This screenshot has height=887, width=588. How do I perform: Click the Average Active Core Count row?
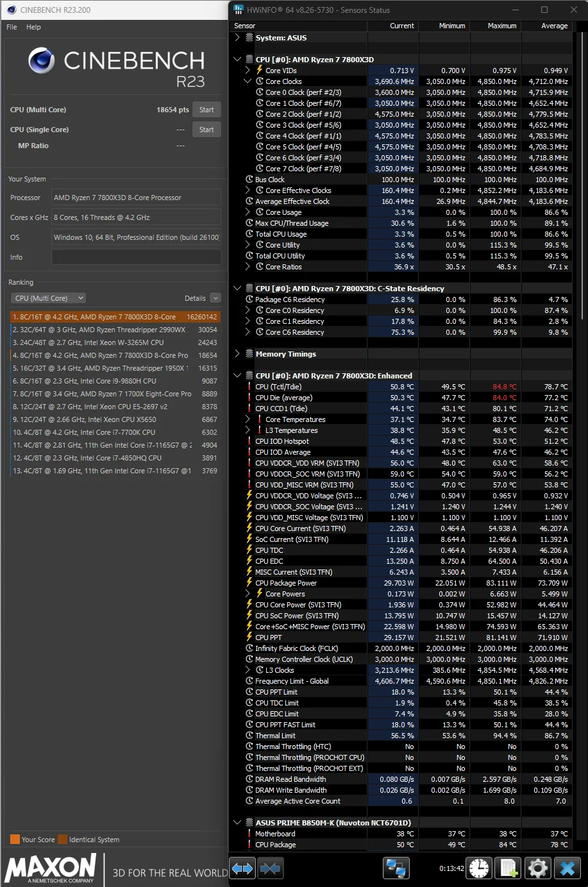[401, 801]
